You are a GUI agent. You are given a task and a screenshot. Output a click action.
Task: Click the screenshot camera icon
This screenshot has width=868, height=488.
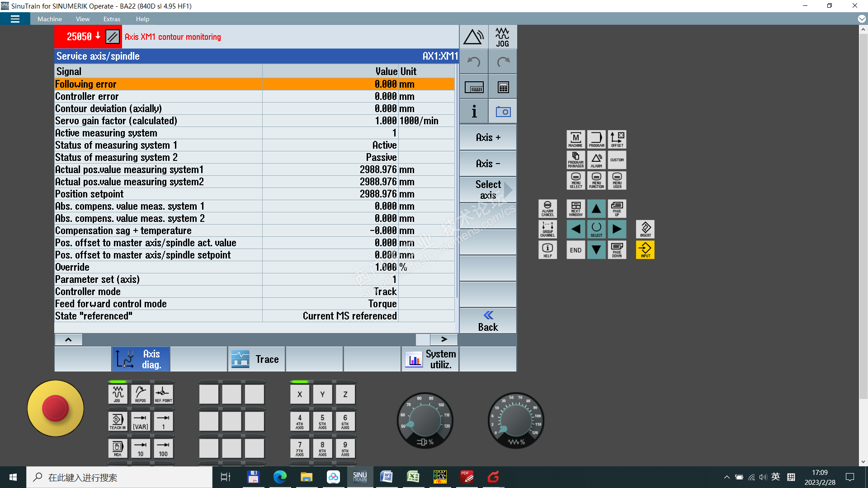(x=503, y=112)
